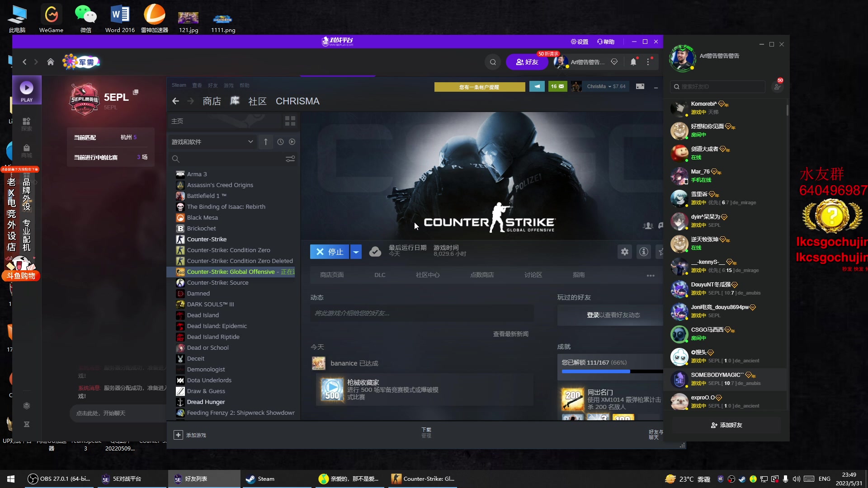The image size is (868, 488).
Task: Open Steam menu in Steam menu bar
Action: (x=179, y=85)
